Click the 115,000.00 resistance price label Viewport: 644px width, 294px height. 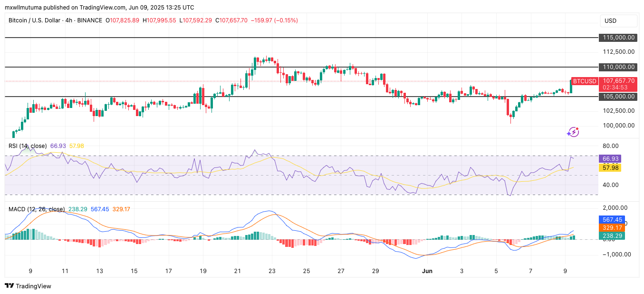pyautogui.click(x=618, y=37)
